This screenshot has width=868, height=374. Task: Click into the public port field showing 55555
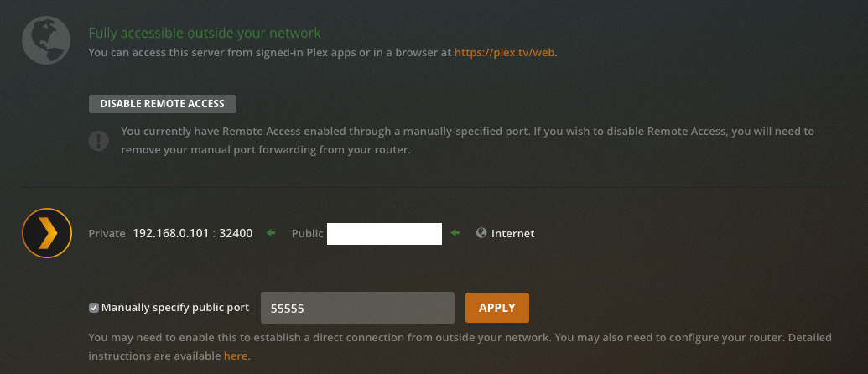tap(357, 308)
